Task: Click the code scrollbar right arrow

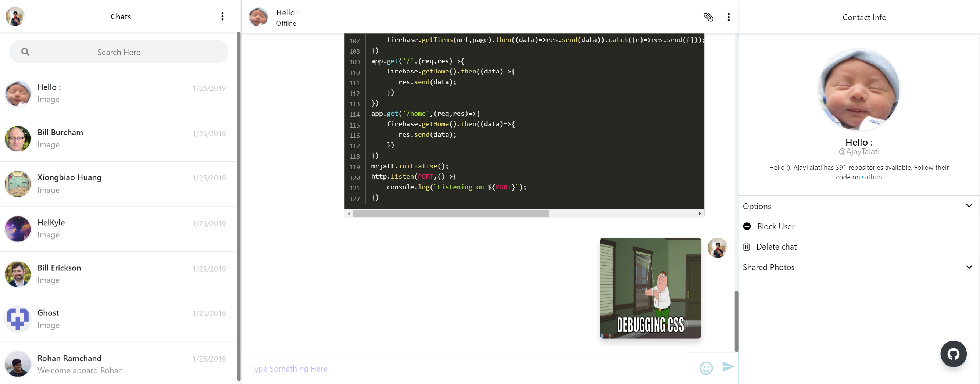Action: point(700,213)
